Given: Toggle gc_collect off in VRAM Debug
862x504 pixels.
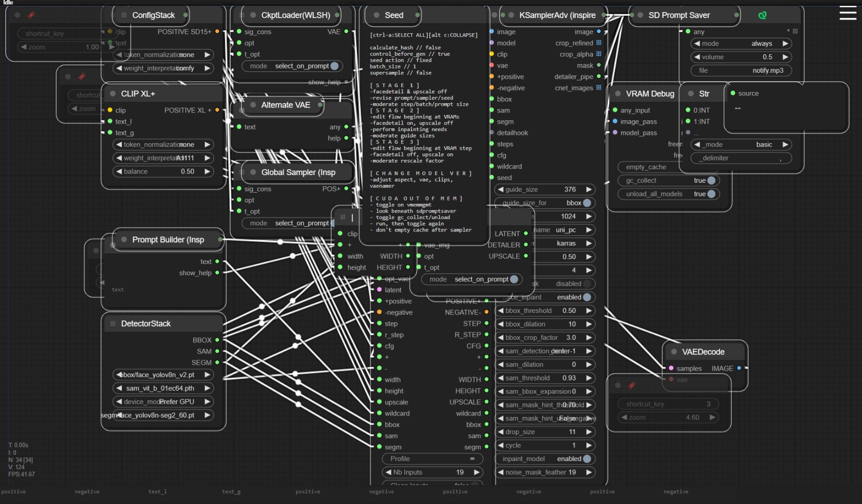Looking at the screenshot, I should [x=711, y=180].
